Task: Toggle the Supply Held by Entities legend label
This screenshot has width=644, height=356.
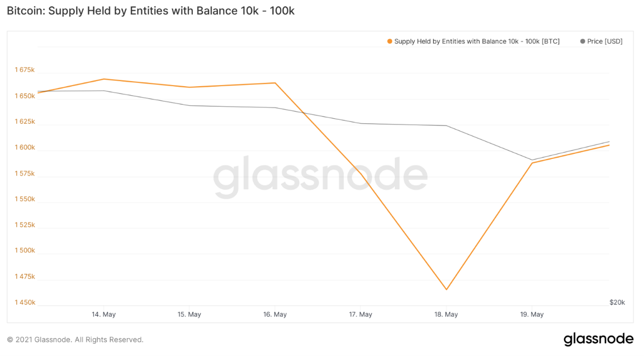Action: (x=476, y=41)
